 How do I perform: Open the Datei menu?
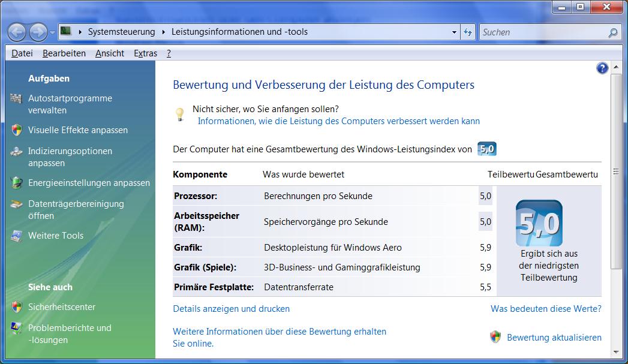tap(22, 53)
